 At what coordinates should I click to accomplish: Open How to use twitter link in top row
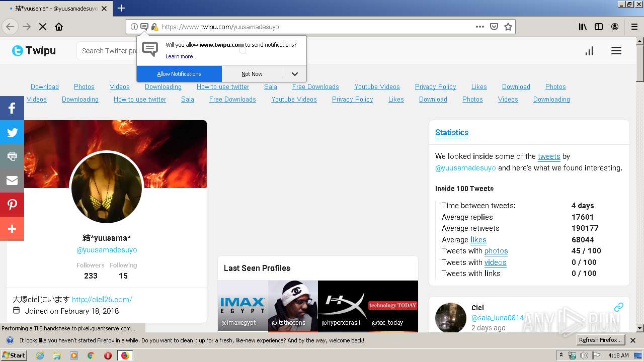point(223,86)
